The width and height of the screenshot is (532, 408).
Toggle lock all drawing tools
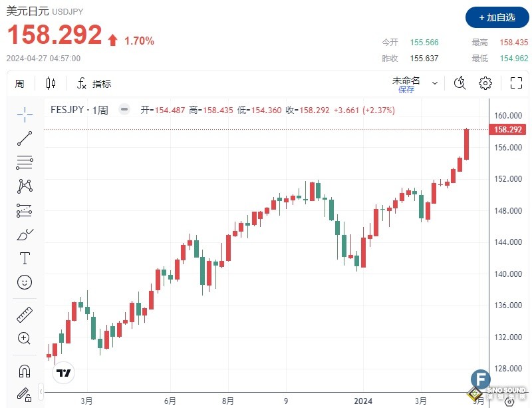25,394
